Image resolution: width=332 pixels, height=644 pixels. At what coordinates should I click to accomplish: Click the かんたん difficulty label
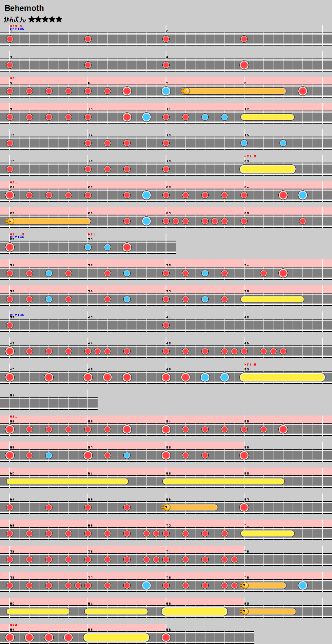coord(15,20)
